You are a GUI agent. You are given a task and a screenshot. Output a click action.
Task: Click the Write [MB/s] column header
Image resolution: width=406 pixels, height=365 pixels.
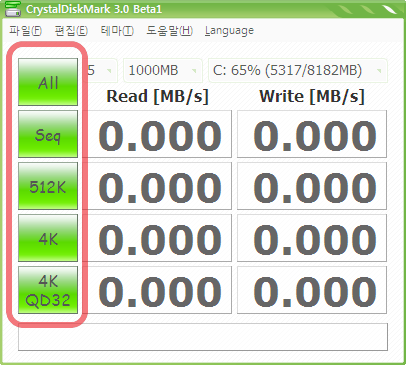[x=312, y=97]
